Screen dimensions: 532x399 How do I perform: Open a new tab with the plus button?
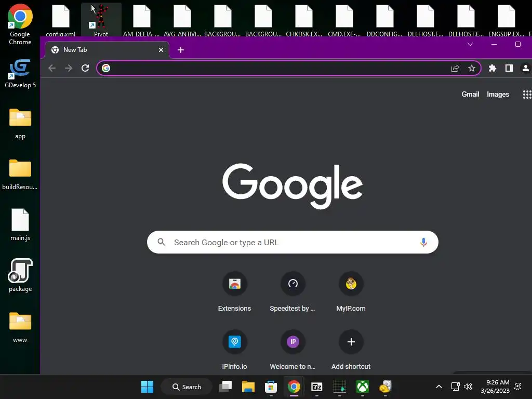[181, 50]
